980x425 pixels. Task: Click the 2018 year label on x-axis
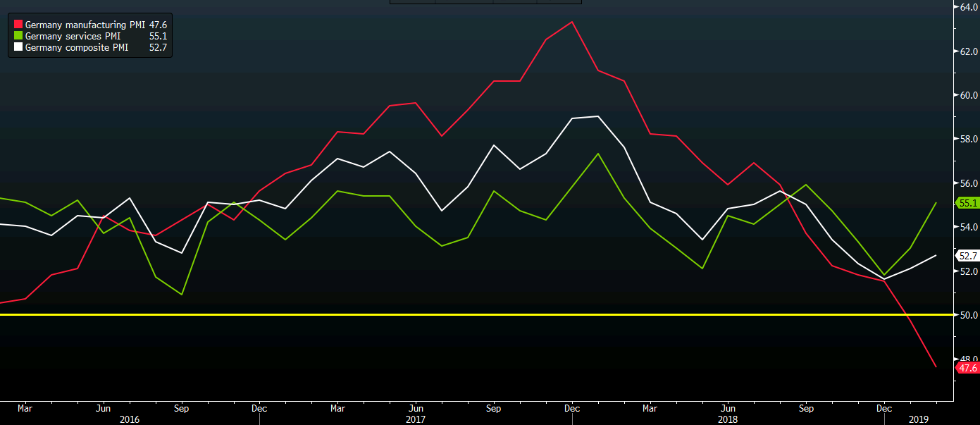728,419
